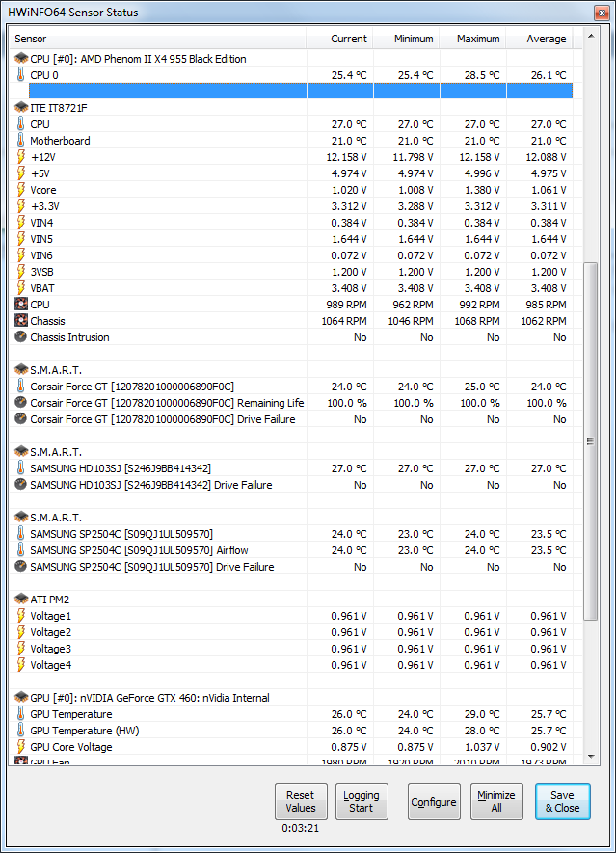Click the Average column header
This screenshot has height=853, width=616.
tap(539, 39)
